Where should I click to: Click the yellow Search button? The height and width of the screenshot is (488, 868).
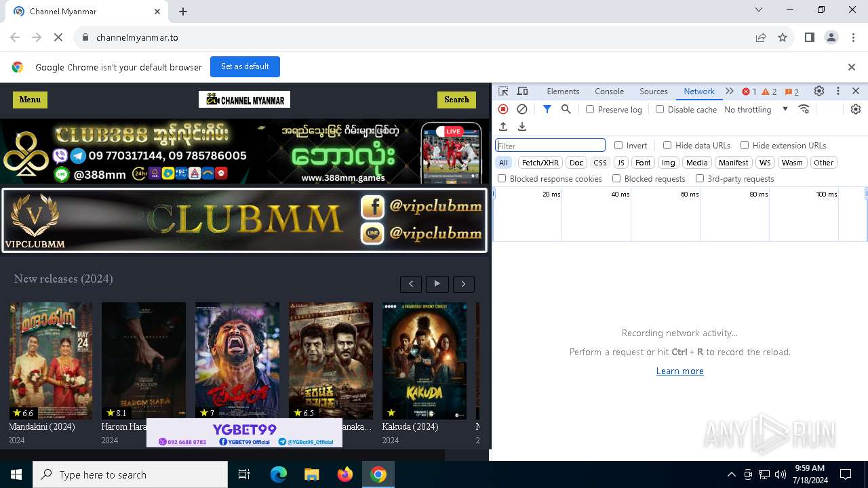pos(456,100)
